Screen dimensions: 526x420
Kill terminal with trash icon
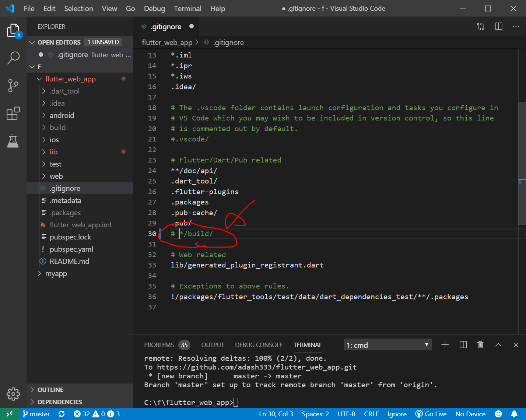point(480,345)
